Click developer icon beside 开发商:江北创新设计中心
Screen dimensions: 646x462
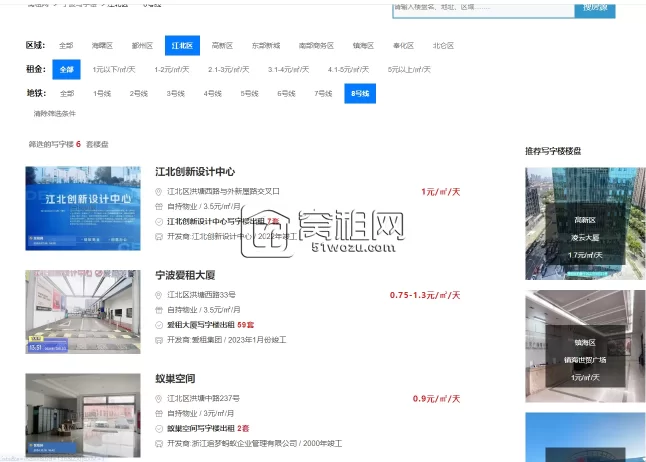coord(159,237)
